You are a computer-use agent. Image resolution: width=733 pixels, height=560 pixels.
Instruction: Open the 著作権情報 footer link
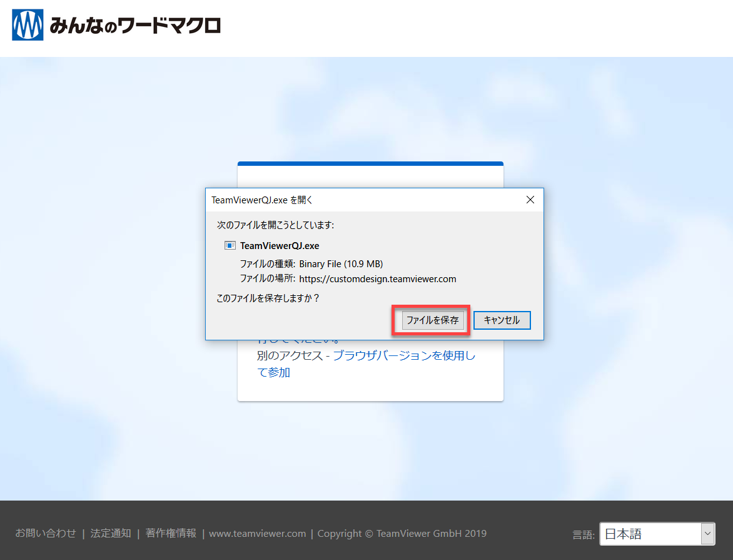point(171,534)
